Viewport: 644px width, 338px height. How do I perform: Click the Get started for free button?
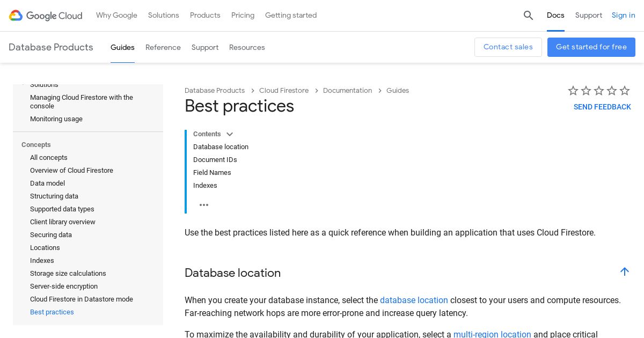591,47
